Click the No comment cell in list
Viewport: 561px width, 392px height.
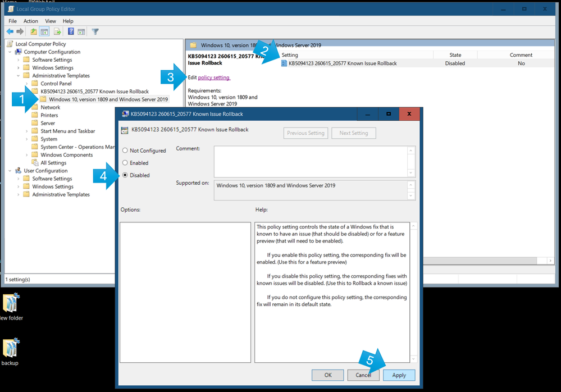521,63
